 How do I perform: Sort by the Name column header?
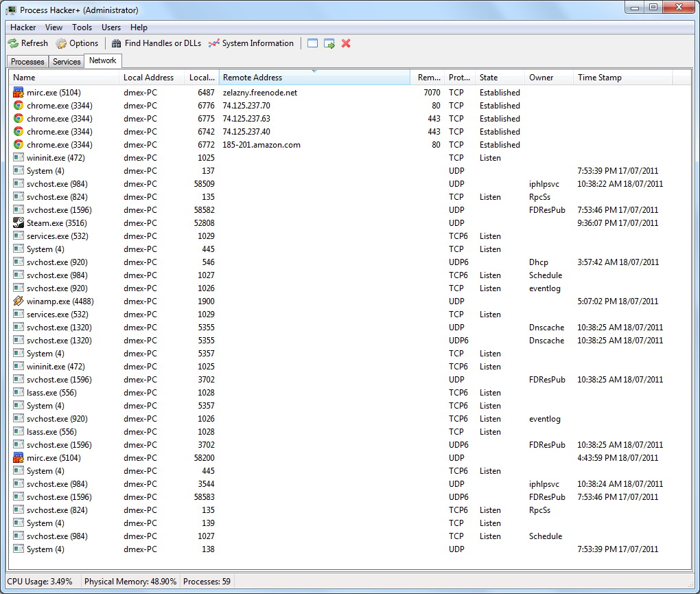tap(64, 78)
